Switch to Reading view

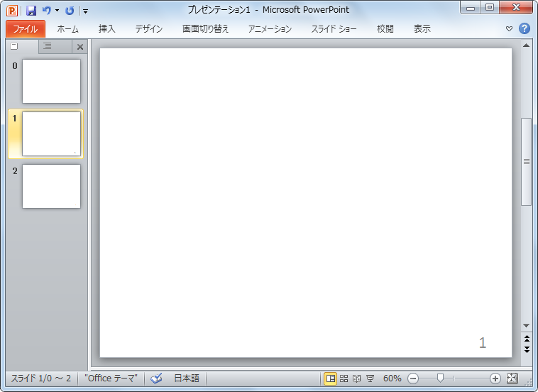pyautogui.click(x=357, y=379)
